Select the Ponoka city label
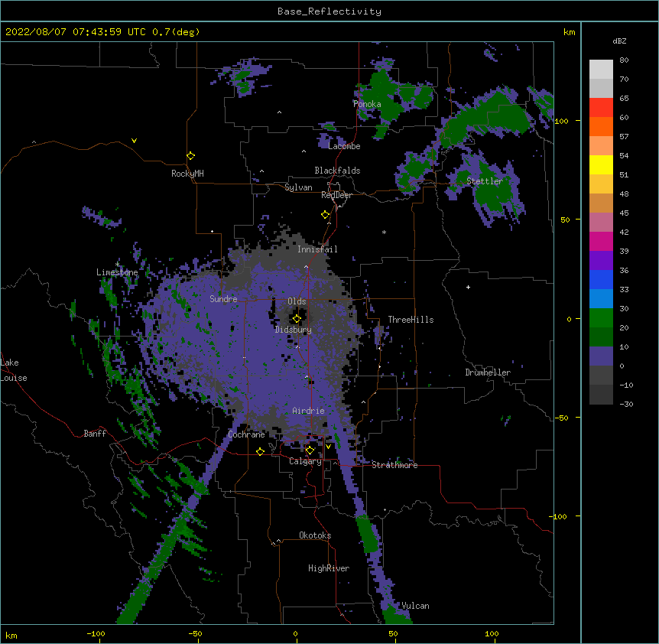 [367, 104]
